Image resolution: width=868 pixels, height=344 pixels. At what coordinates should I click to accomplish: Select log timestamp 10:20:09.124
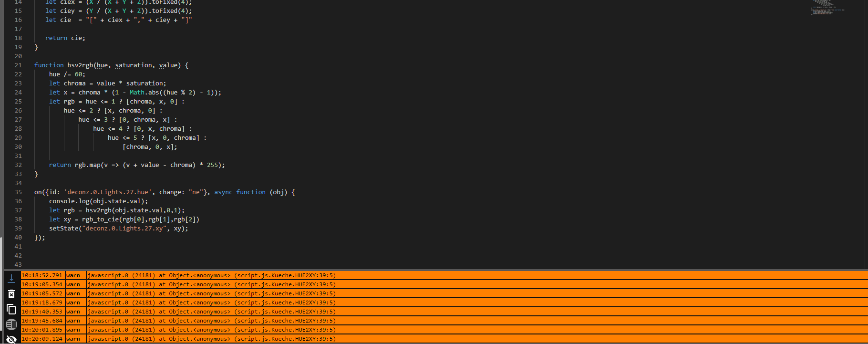click(42, 339)
